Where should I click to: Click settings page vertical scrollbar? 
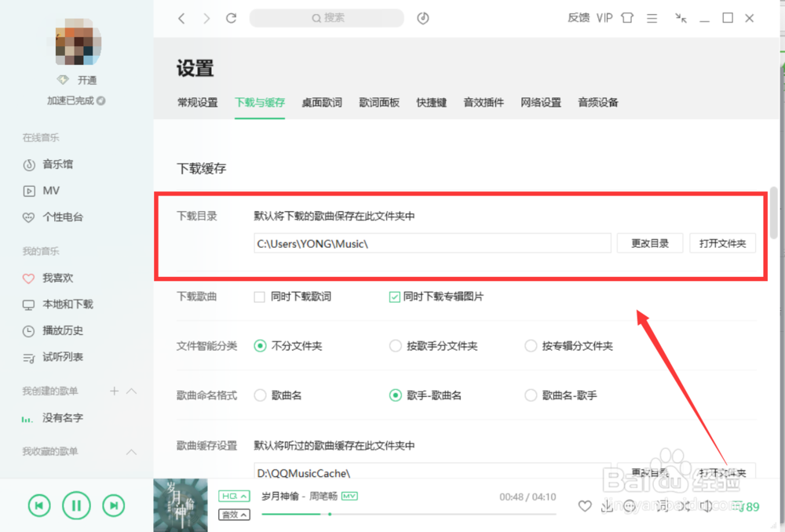click(774, 213)
